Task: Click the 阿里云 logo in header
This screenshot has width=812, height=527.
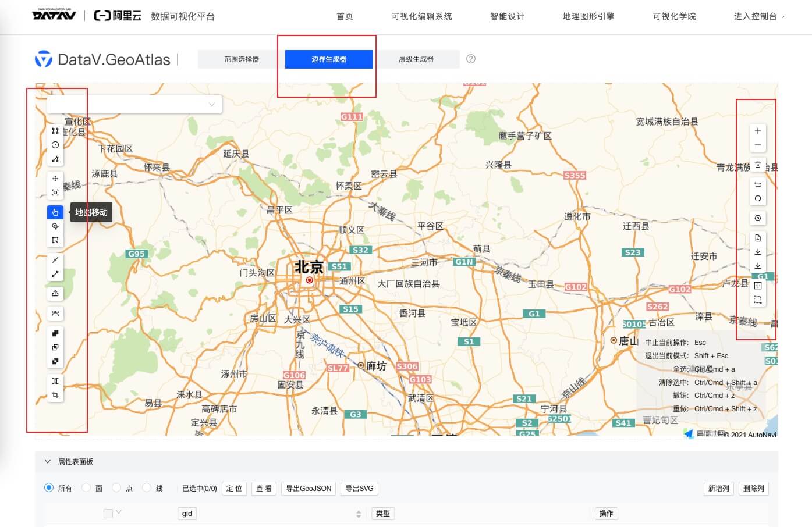Action: click(x=118, y=16)
